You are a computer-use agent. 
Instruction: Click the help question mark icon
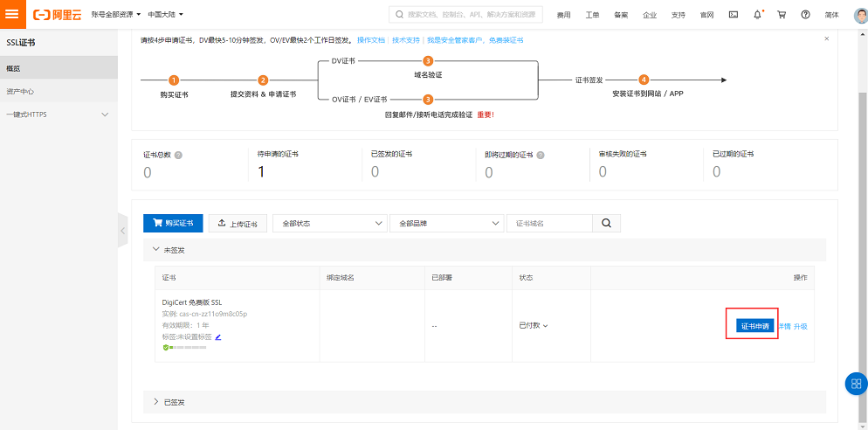tap(805, 15)
